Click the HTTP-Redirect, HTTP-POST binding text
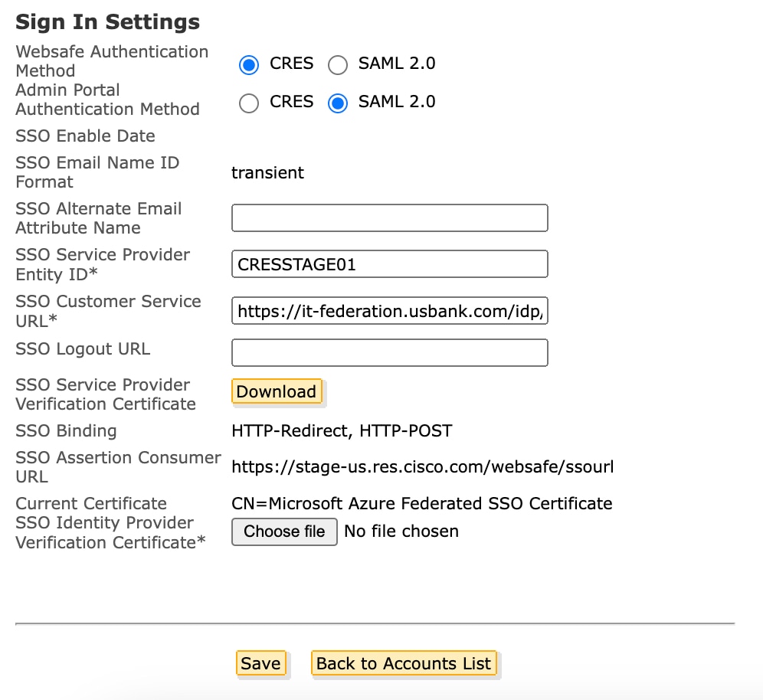This screenshot has width=763, height=700. click(x=342, y=430)
